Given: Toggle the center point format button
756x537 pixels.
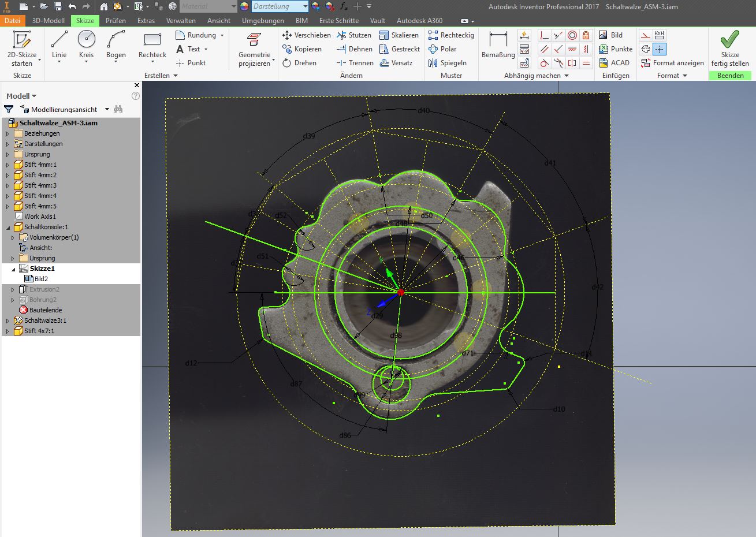Looking at the screenshot, I should pos(659,49).
